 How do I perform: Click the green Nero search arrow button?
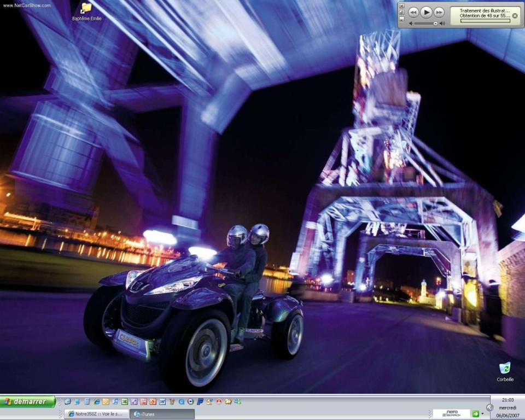point(475,414)
